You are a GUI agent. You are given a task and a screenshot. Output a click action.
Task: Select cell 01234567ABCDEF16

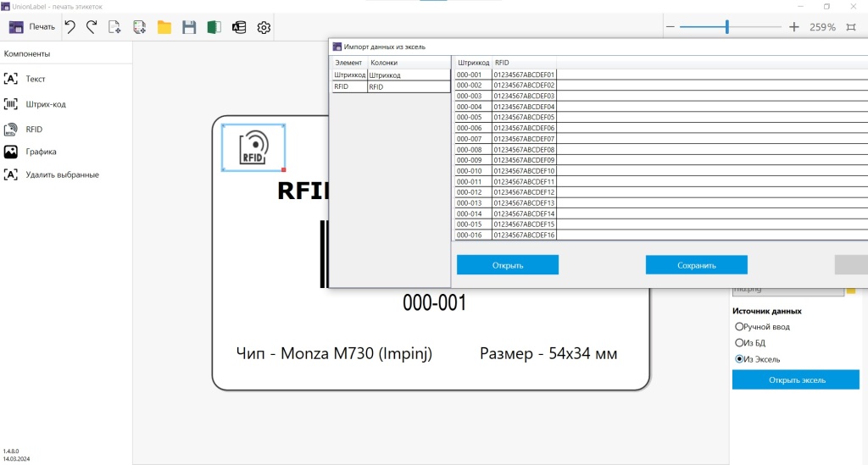[524, 235]
